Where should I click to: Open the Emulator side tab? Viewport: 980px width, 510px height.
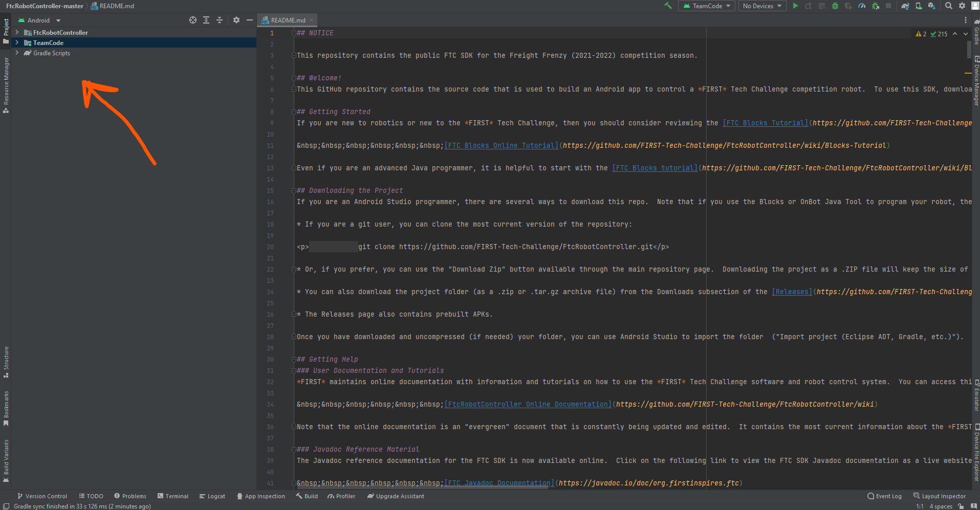(x=976, y=395)
